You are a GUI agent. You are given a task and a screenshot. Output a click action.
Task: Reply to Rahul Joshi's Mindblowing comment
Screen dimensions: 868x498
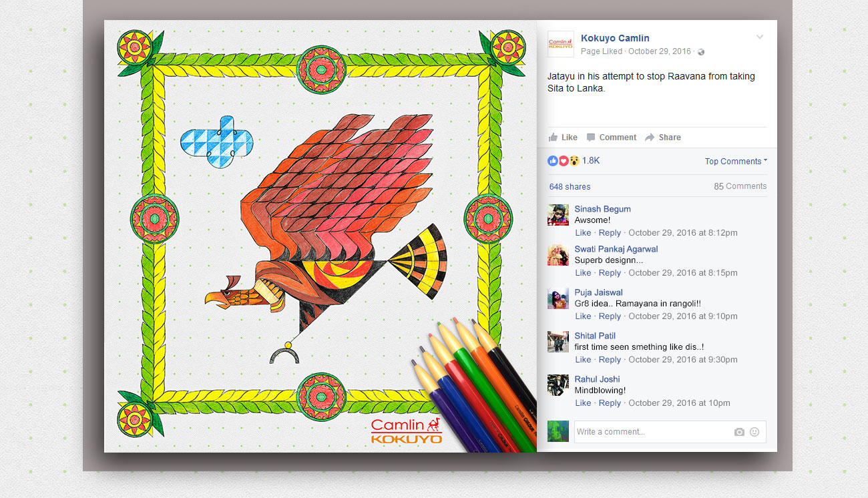[x=610, y=403]
